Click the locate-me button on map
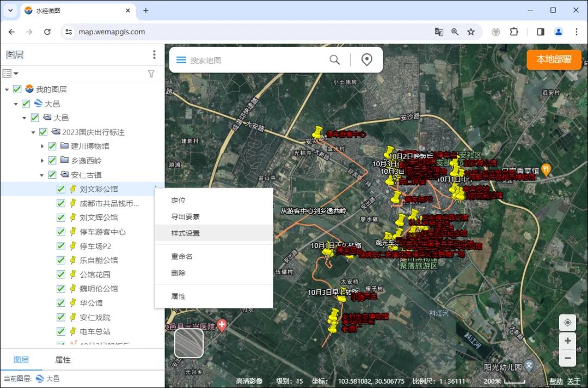The image size is (588, 388). [x=567, y=323]
